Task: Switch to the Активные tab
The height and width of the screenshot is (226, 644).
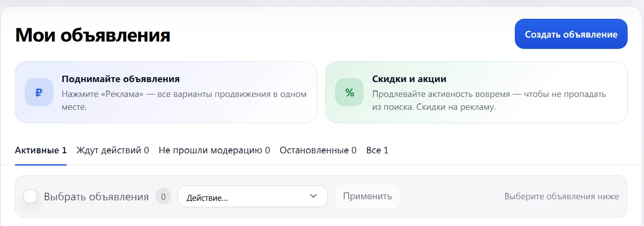Action: 41,150
